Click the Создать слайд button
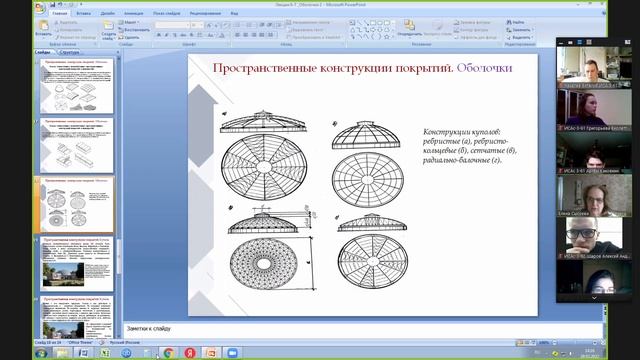 click(109, 30)
